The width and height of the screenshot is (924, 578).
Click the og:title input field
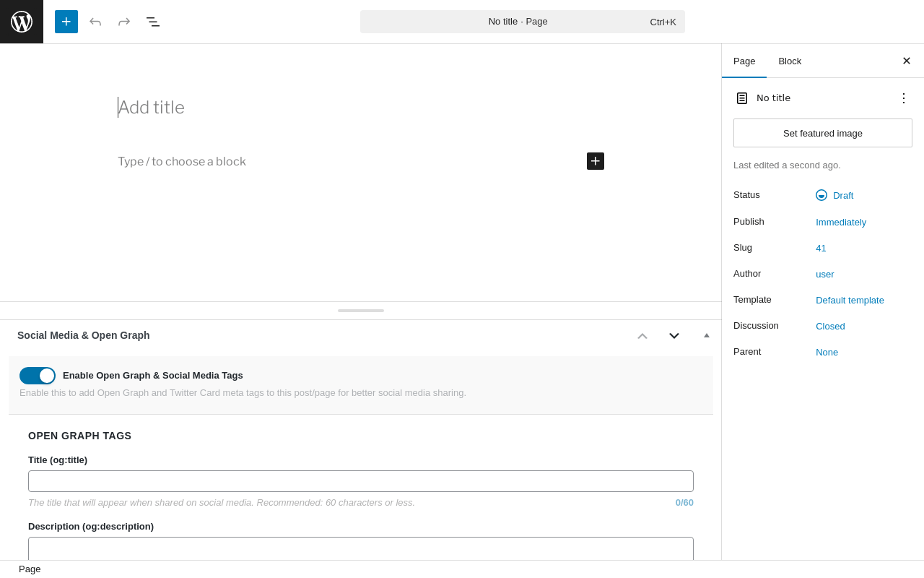click(361, 481)
